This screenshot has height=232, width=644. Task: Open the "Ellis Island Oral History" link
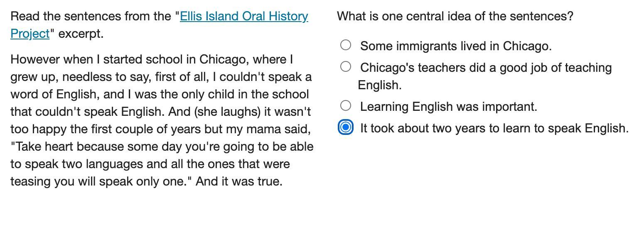pyautogui.click(x=244, y=16)
